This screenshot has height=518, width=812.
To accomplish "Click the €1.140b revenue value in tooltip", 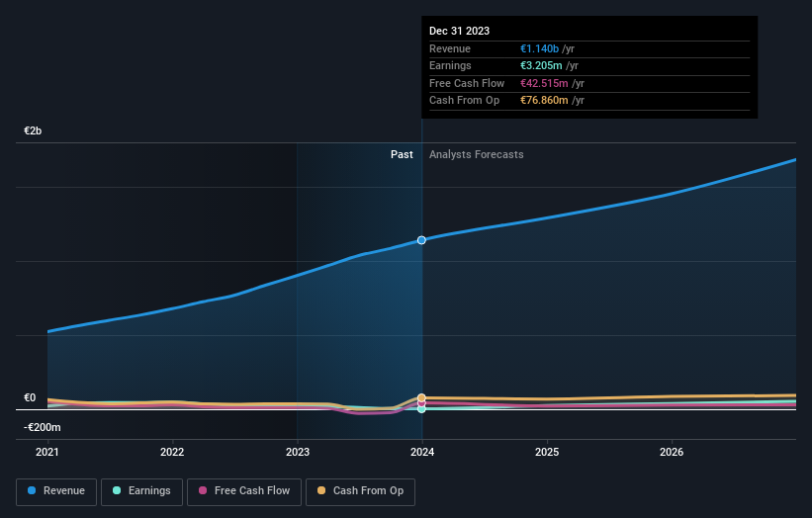I will point(540,48).
